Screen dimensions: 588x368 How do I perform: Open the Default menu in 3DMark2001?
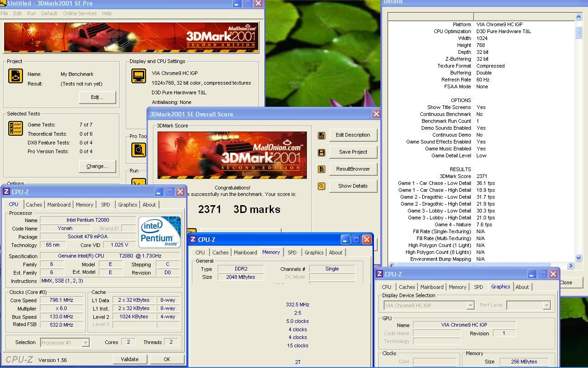pos(49,13)
